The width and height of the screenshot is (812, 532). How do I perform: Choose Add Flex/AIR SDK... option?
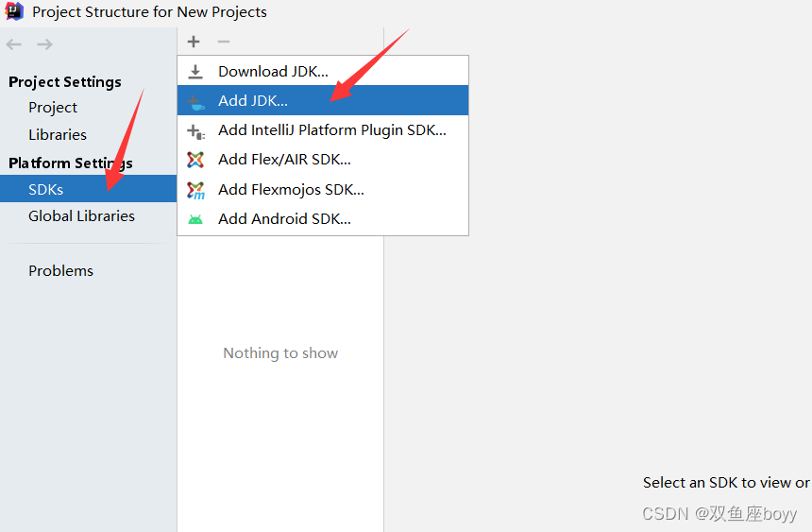[x=323, y=159]
